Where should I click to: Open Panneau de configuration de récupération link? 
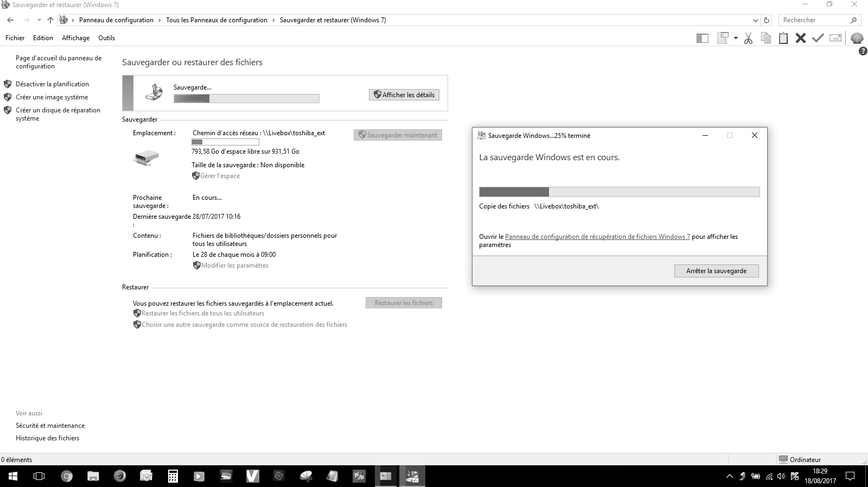coord(597,237)
